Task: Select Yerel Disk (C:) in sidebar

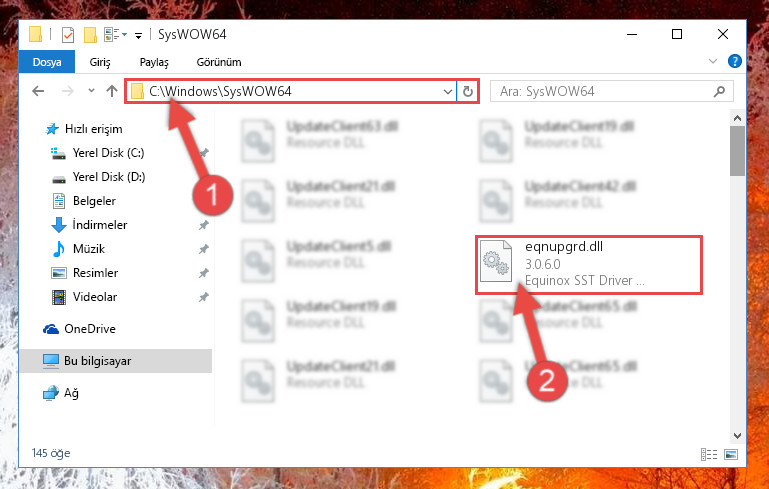Action: point(108,153)
